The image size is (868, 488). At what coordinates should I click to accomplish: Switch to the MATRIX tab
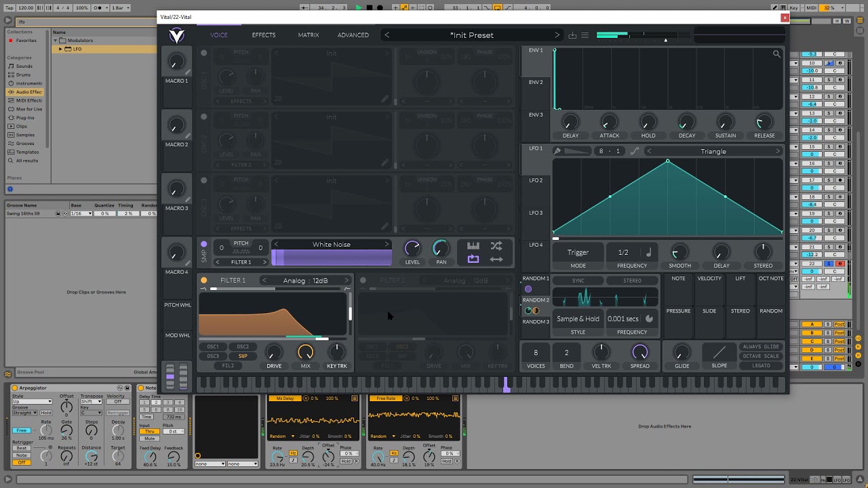click(309, 35)
